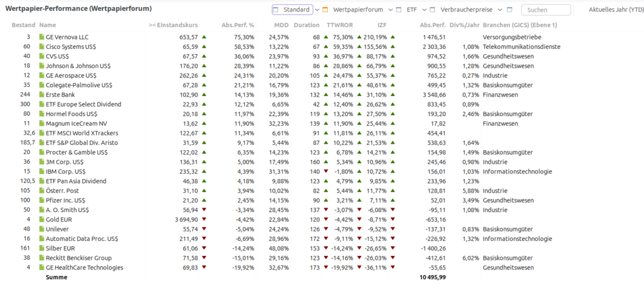The image size is (644, 301).
Task: Click the window icon beside the ETF view
Action: (x=399, y=10)
